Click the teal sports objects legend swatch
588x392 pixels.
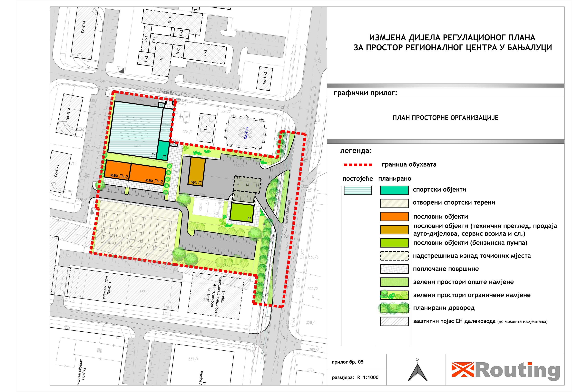pos(394,190)
